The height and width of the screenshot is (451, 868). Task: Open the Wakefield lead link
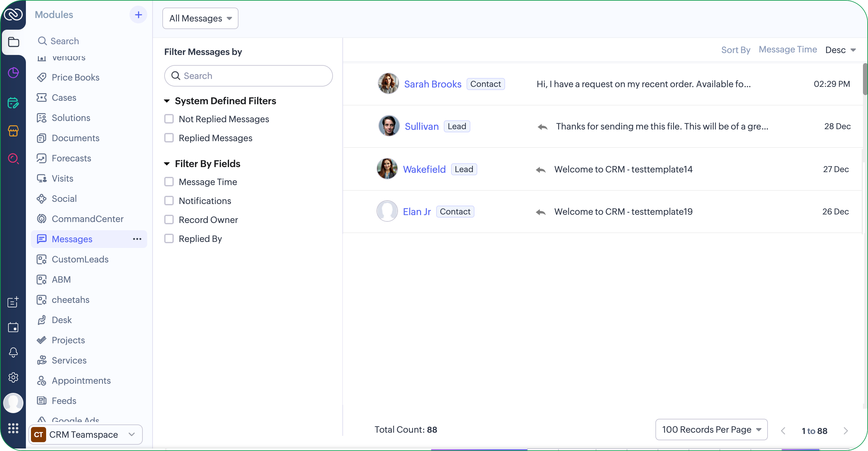[x=424, y=169]
